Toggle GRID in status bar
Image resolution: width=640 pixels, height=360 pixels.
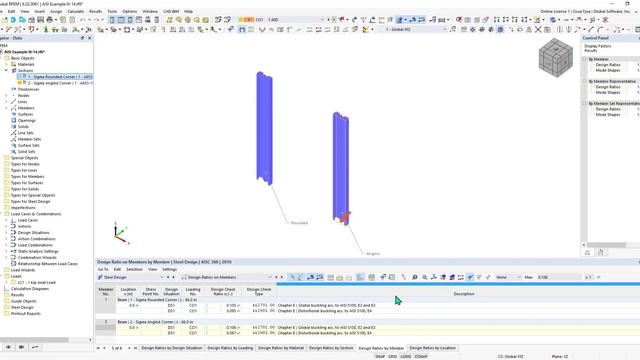pyautogui.click(x=393, y=356)
